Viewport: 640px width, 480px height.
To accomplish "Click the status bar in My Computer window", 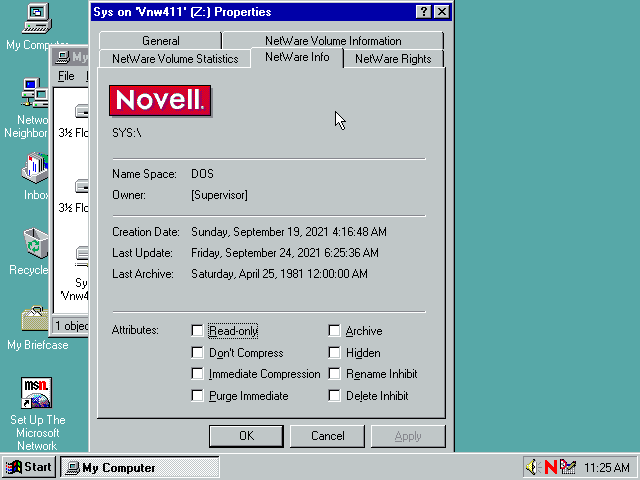I will [70, 326].
